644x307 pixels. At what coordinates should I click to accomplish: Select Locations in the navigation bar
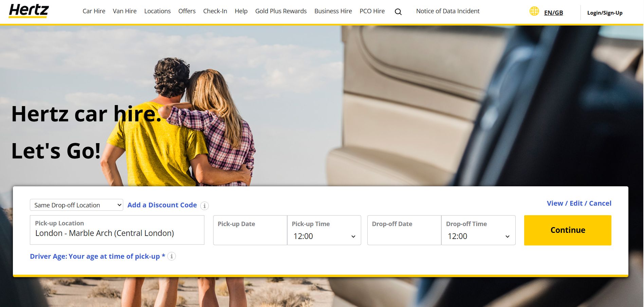(157, 11)
